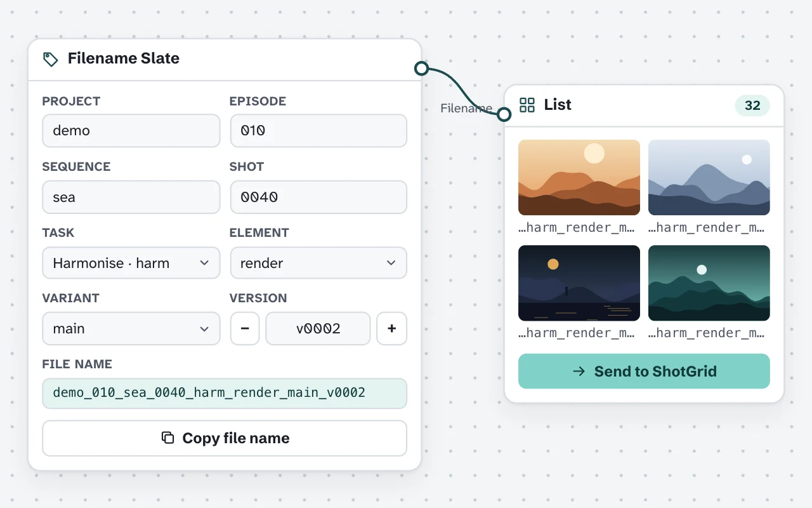
Task: Click Send to ShotGrid button
Action: tap(644, 371)
